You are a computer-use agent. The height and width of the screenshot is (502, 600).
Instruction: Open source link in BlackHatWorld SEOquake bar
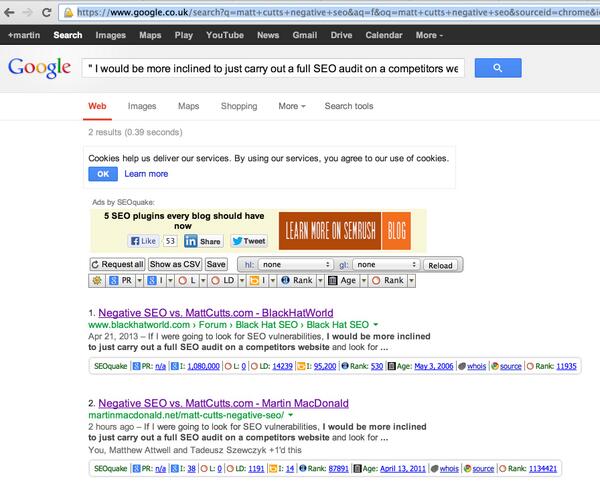[x=510, y=366]
